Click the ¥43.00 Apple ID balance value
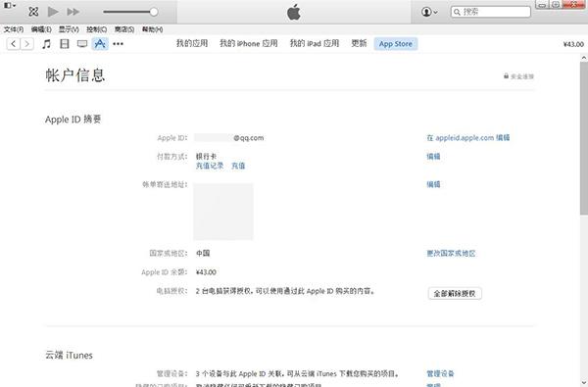Viewport: 588px width, 387px height. [x=206, y=272]
